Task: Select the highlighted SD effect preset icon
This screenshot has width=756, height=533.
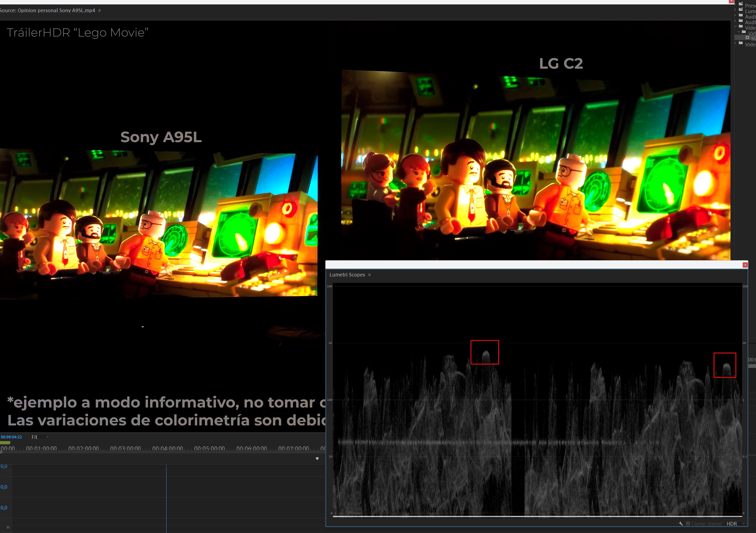Action: coord(747,37)
